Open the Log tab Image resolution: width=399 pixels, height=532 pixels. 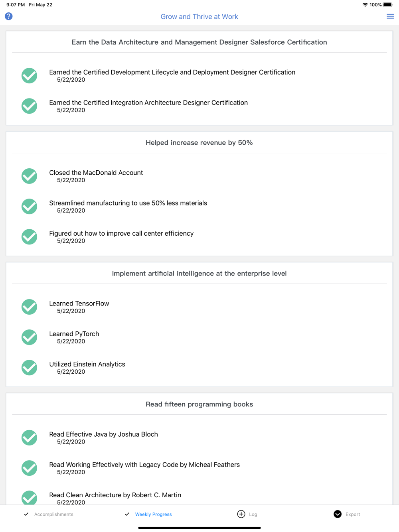coord(253,514)
